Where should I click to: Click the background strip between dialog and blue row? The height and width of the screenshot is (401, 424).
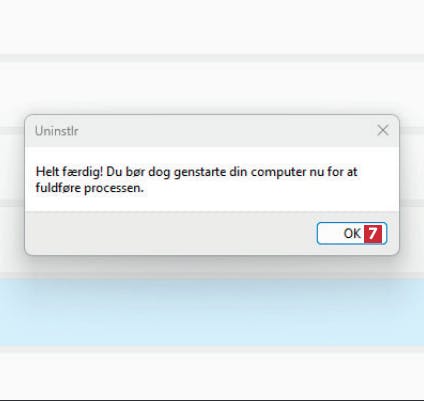[x=212, y=265]
